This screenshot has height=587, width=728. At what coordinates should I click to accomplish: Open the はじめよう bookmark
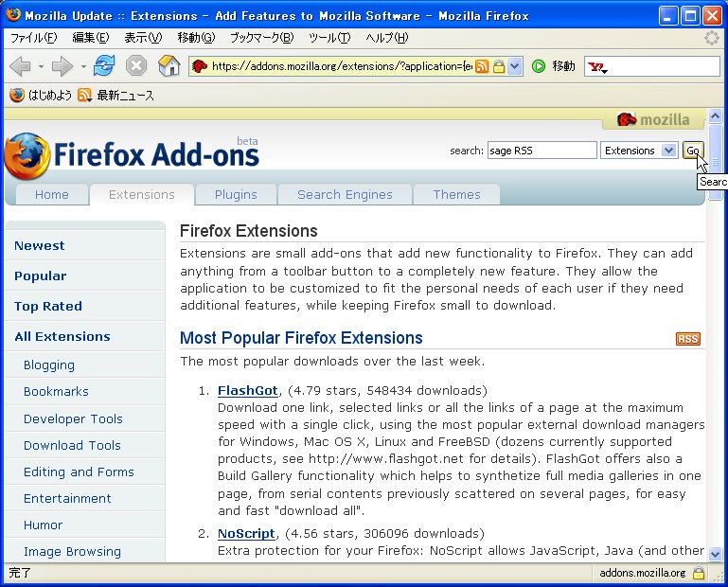pos(41,96)
